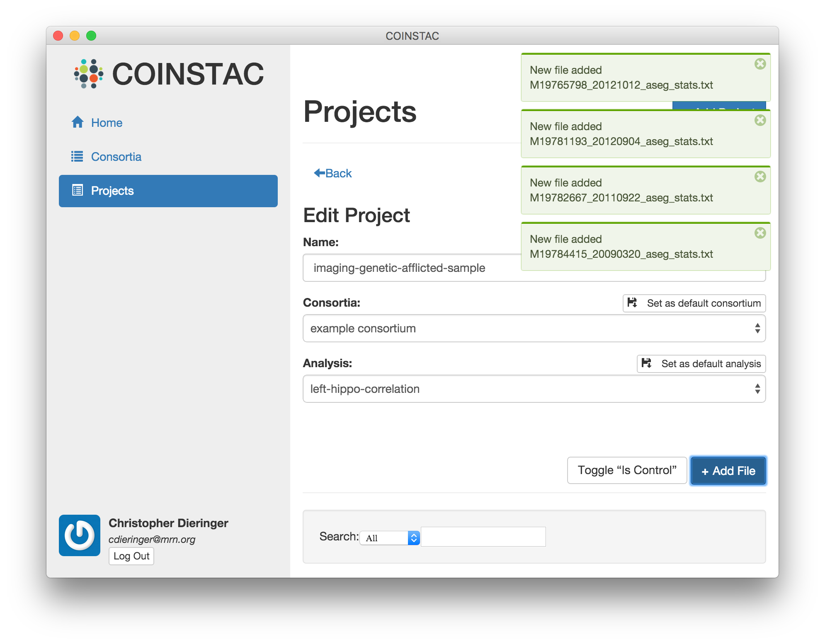This screenshot has width=825, height=644.
Task: Click the Back arrow link
Action: [x=333, y=173]
